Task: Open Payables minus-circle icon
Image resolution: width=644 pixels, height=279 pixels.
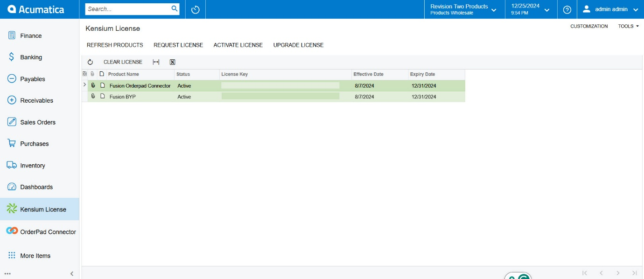Action: 12,79
